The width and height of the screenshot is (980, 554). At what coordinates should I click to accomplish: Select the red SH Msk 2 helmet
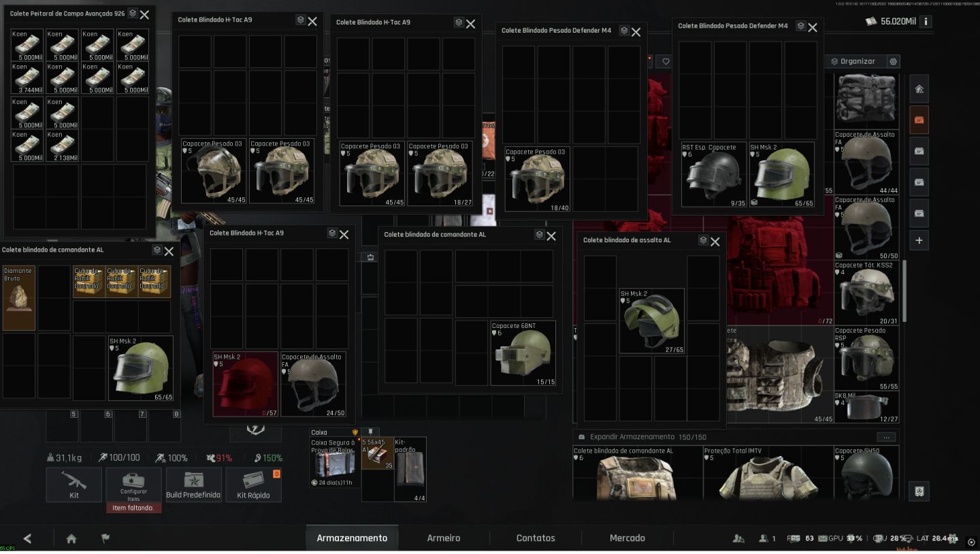246,384
